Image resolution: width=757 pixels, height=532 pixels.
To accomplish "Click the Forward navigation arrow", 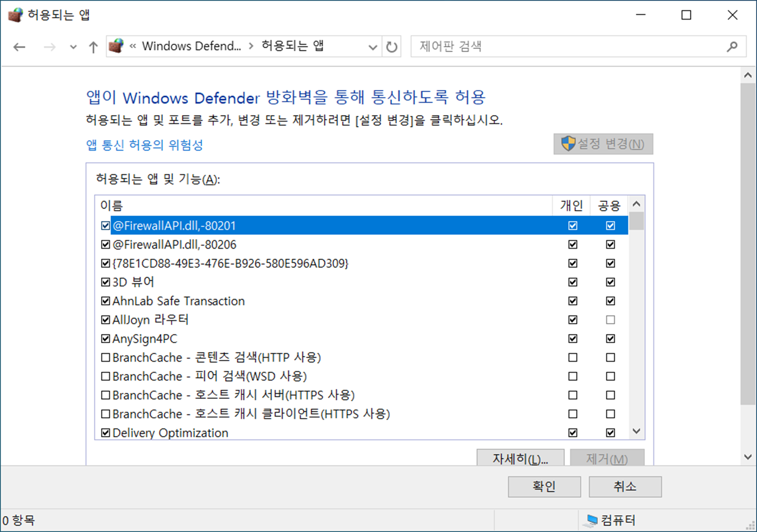I will point(49,47).
